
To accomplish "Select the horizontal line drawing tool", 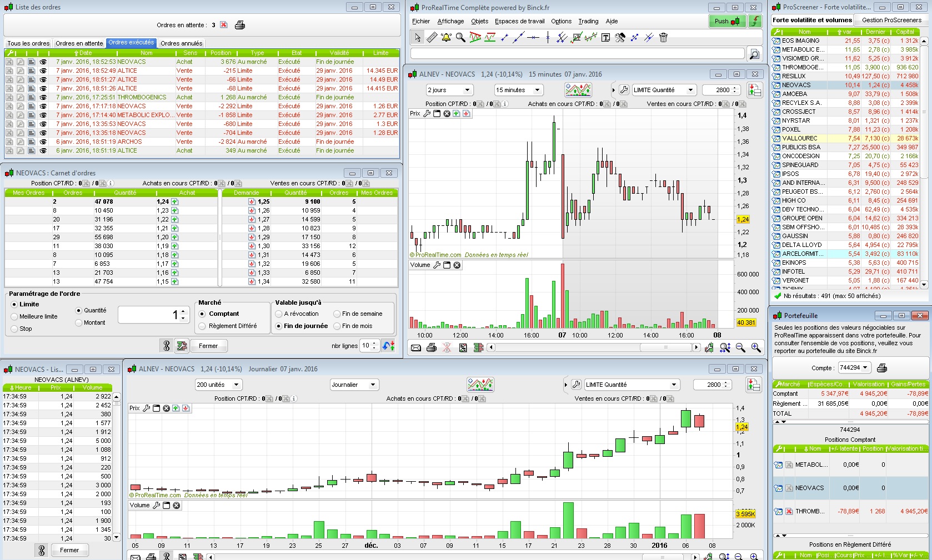I will pyautogui.click(x=533, y=37).
